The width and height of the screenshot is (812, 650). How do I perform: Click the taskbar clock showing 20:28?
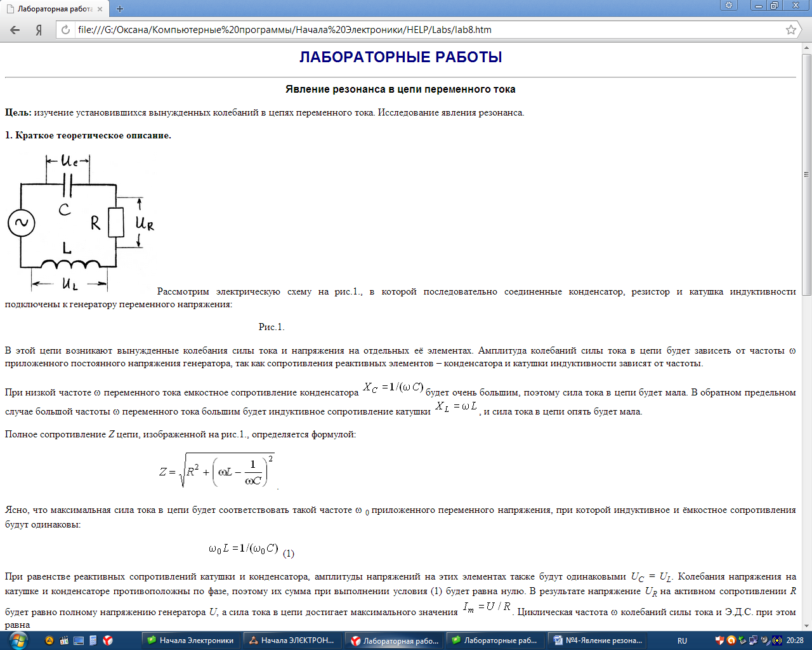tap(795, 640)
